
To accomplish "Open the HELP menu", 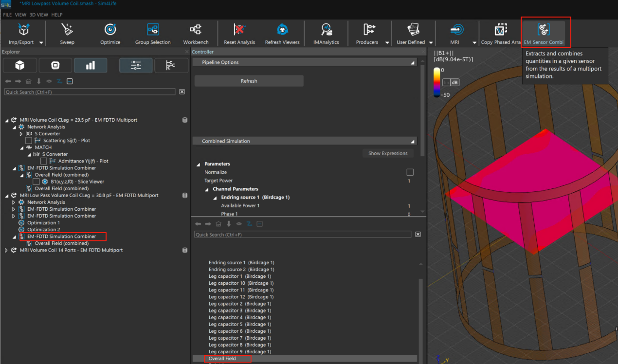I will [x=57, y=15].
